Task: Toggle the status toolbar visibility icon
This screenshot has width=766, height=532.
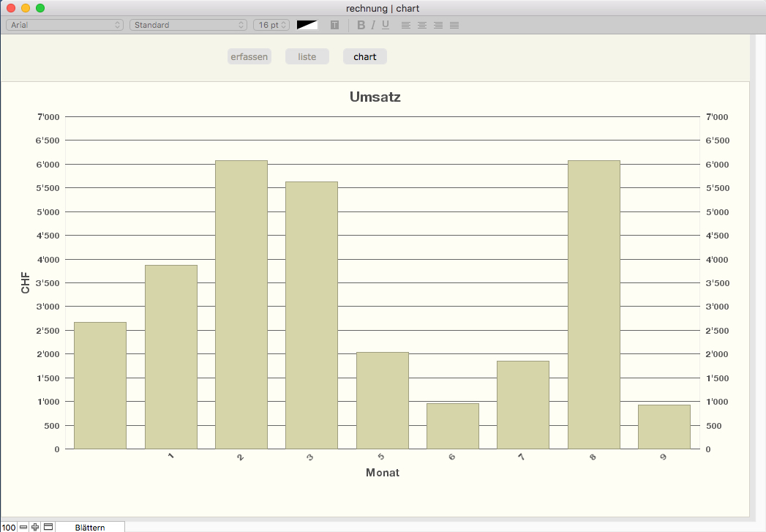Action: [x=48, y=527]
